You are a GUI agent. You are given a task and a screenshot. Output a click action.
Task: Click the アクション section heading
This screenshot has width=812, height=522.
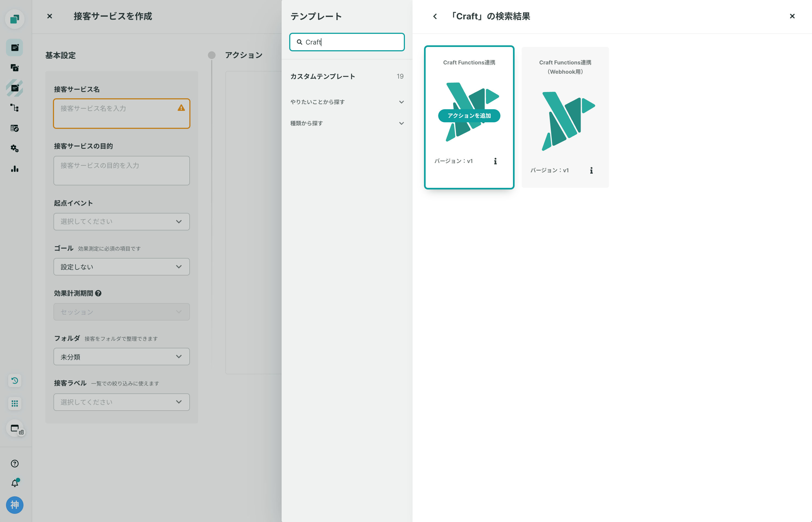244,55
